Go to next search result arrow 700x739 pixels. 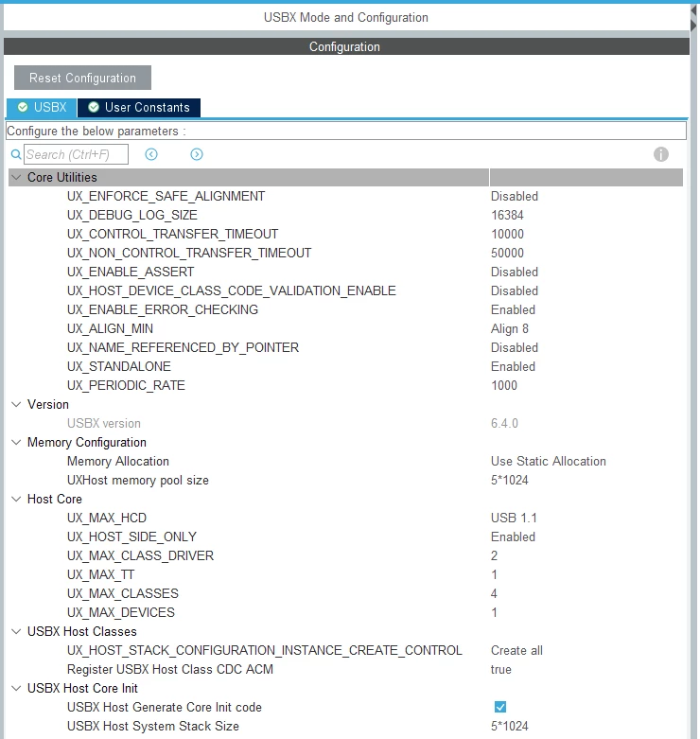click(x=197, y=154)
